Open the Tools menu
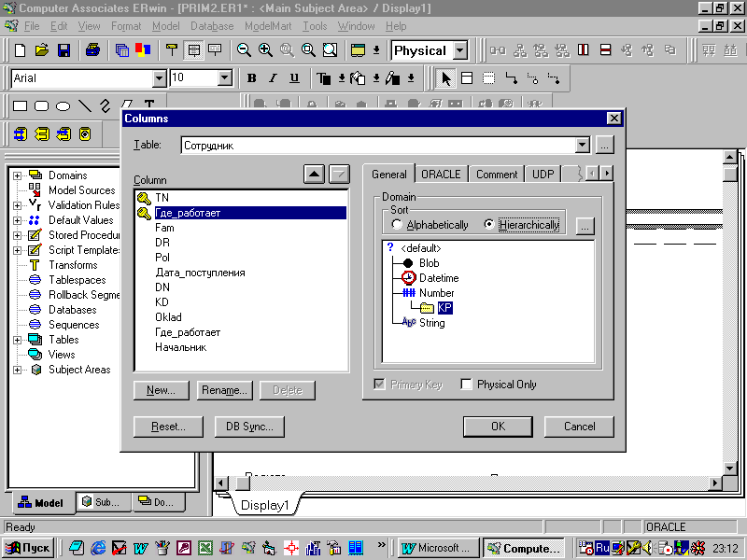Image resolution: width=747 pixels, height=560 pixels. click(315, 26)
